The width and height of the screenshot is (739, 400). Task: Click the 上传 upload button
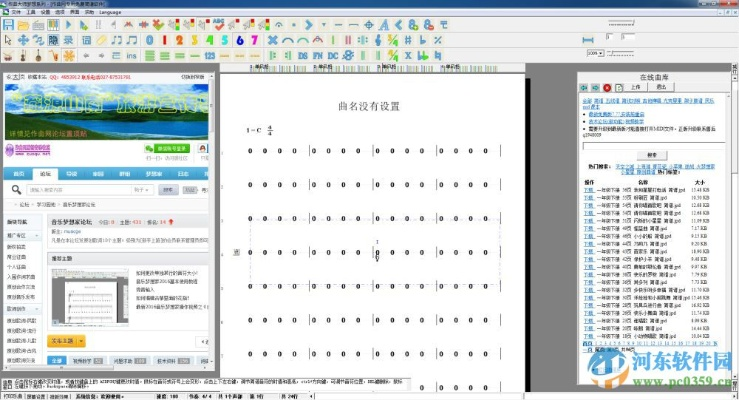click(x=636, y=88)
